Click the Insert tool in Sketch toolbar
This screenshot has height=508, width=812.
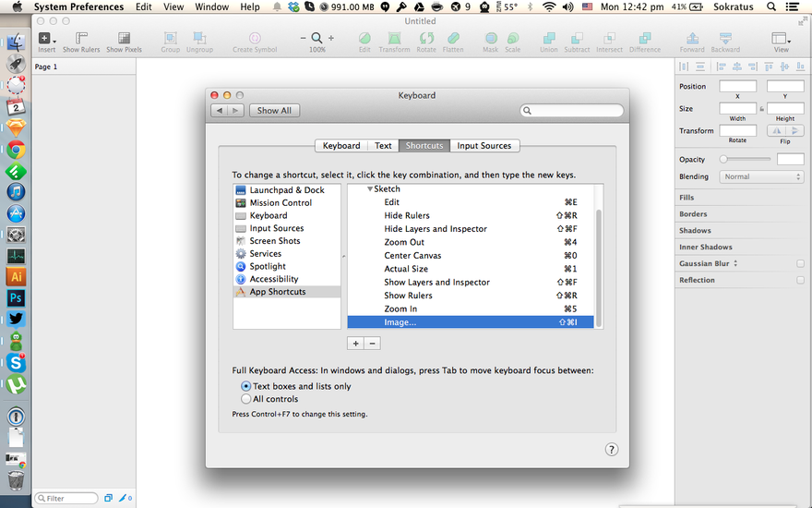(46, 42)
